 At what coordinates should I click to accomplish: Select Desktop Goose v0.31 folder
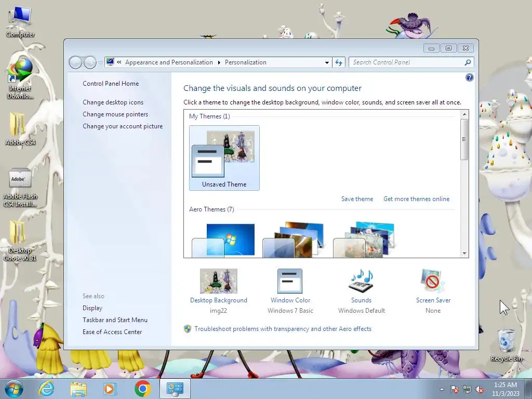point(20,241)
